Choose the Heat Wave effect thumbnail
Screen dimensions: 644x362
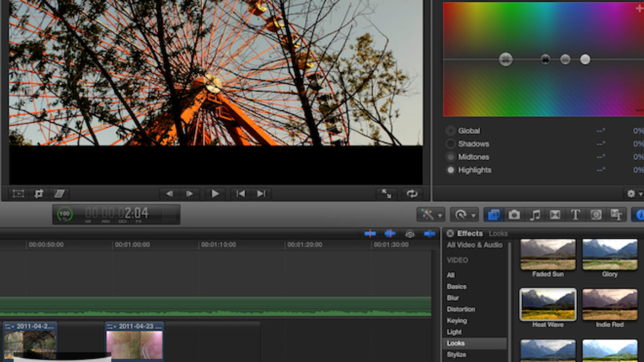point(548,305)
